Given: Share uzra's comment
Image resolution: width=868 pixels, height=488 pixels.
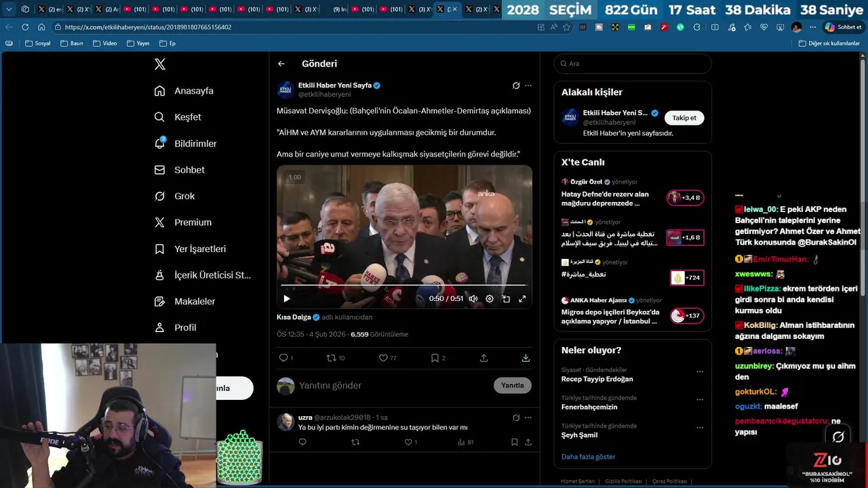Looking at the screenshot, I should point(528,442).
